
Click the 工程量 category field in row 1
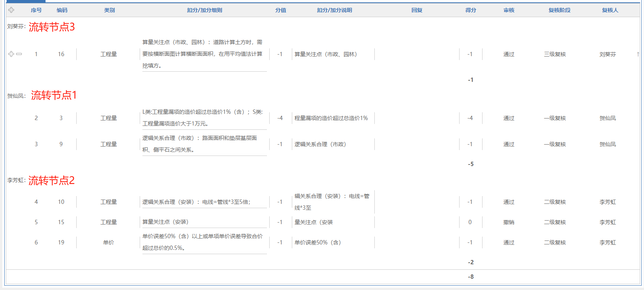(x=109, y=54)
